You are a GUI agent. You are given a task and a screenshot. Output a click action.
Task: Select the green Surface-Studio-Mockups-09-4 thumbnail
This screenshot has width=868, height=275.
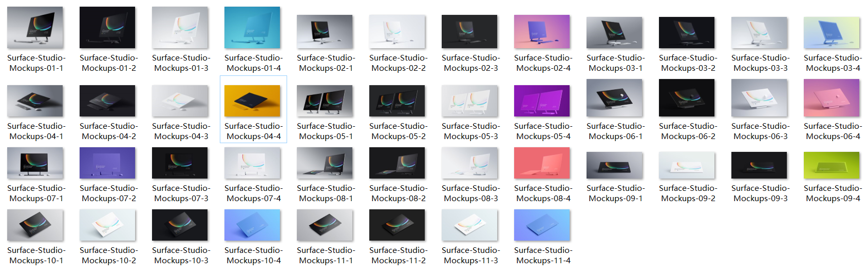point(832,165)
